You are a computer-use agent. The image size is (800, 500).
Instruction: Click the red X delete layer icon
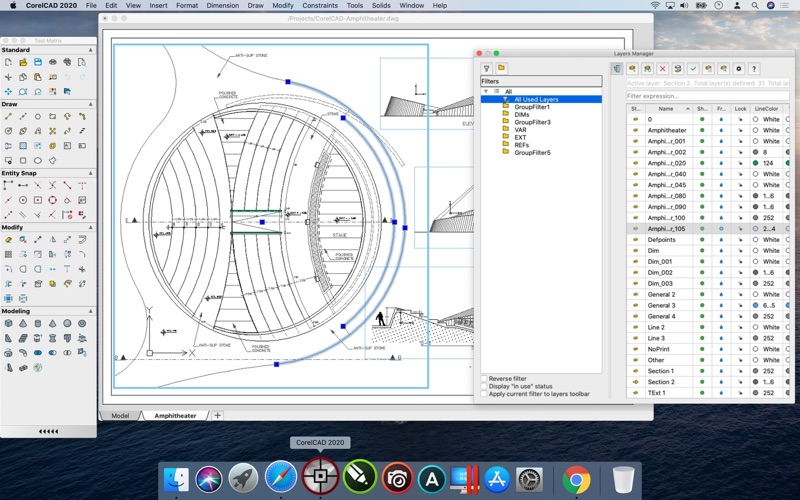tap(662, 68)
